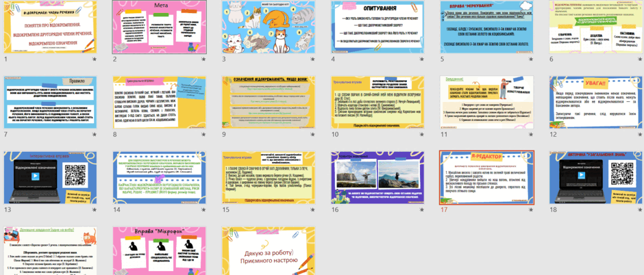Click the transition star icon for slide 17
This screenshot has width=644, height=275.
coord(531,210)
